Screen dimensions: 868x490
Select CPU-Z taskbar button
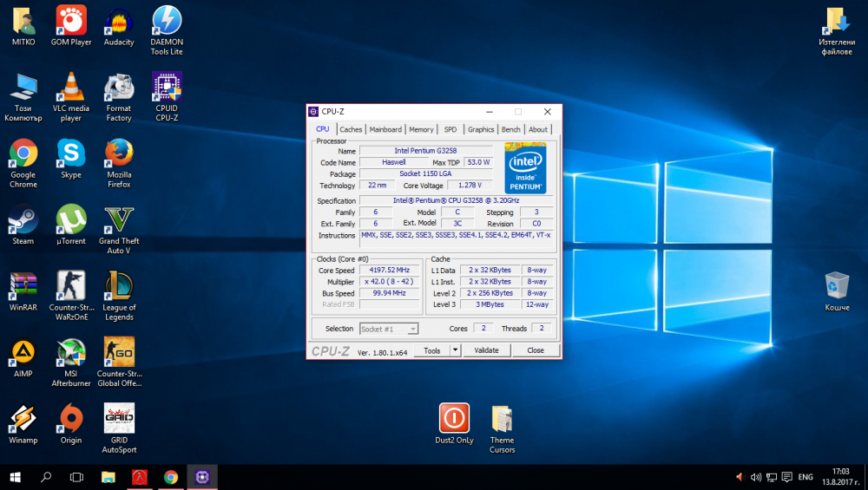point(202,477)
